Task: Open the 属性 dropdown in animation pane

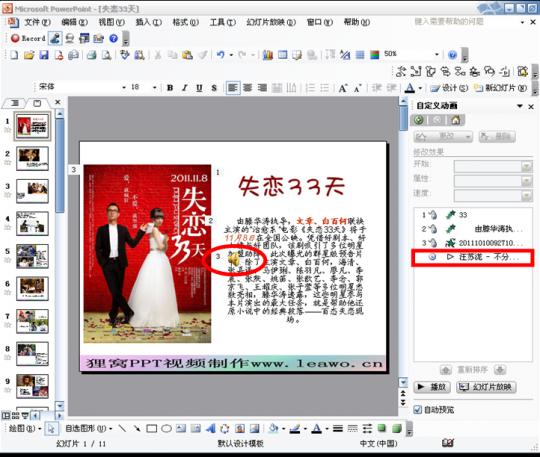Action: [526, 181]
